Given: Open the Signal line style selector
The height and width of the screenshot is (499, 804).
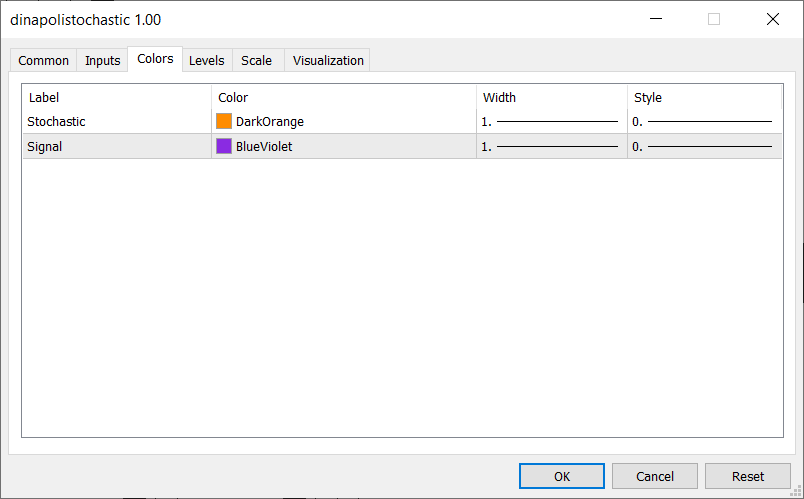Looking at the screenshot, I should click(705, 146).
